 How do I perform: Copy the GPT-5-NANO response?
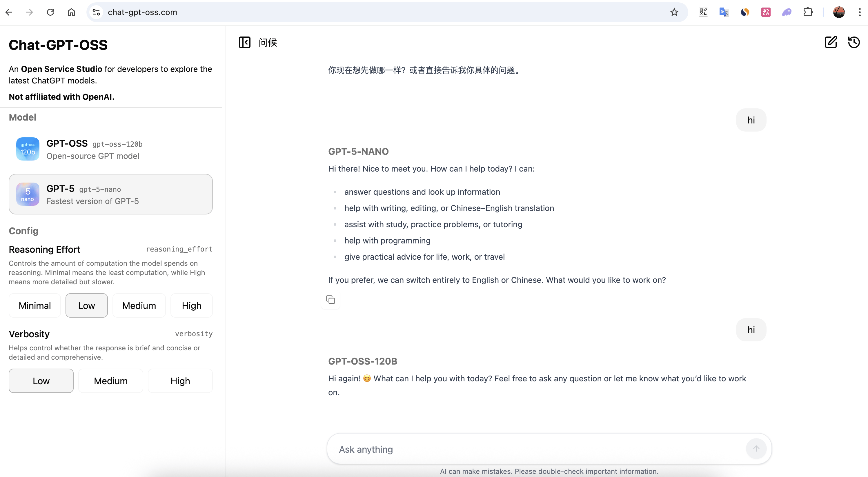331,299
